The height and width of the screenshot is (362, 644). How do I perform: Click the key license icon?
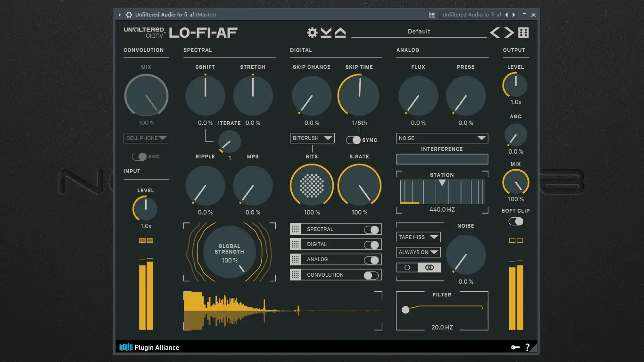(x=515, y=347)
